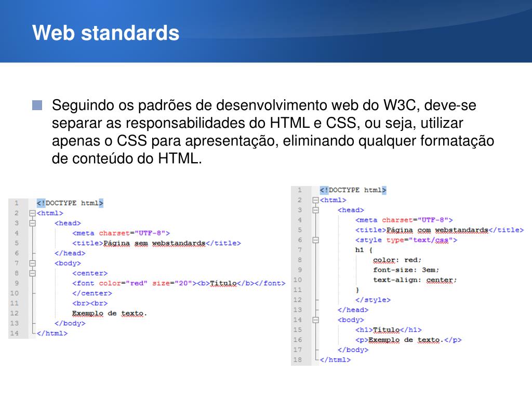Viewport: 532px width, 399px height.
Task: Click the <p>Exemplo de texto.</p> line
Action: click(x=408, y=340)
